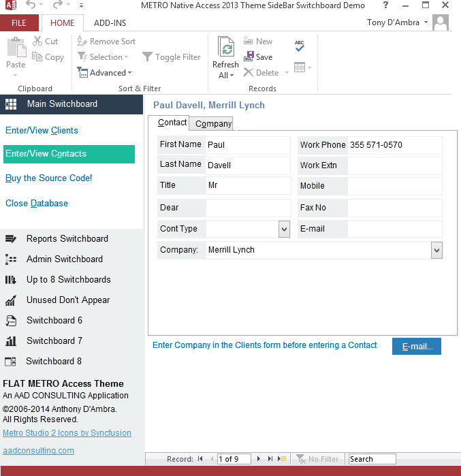The height and width of the screenshot is (476, 461).
Task: Click the Work Extn field
Action: (x=394, y=165)
